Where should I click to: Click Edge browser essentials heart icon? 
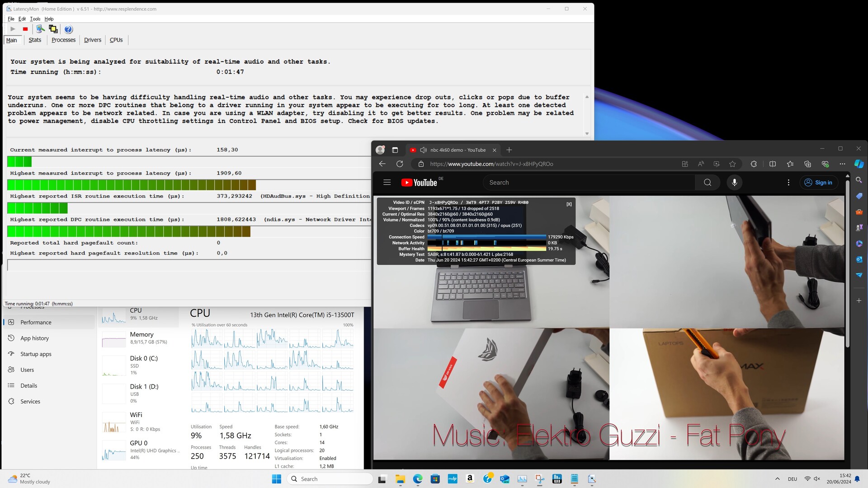point(825,164)
